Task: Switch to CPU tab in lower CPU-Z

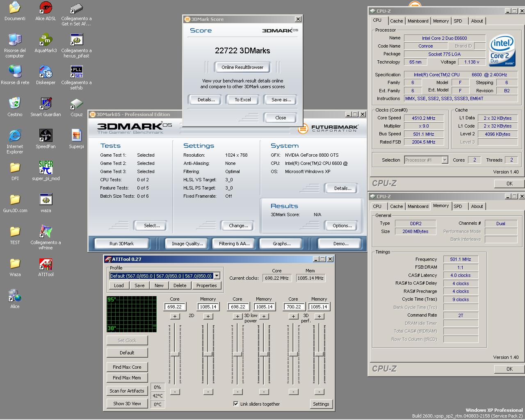Action: 377,206
